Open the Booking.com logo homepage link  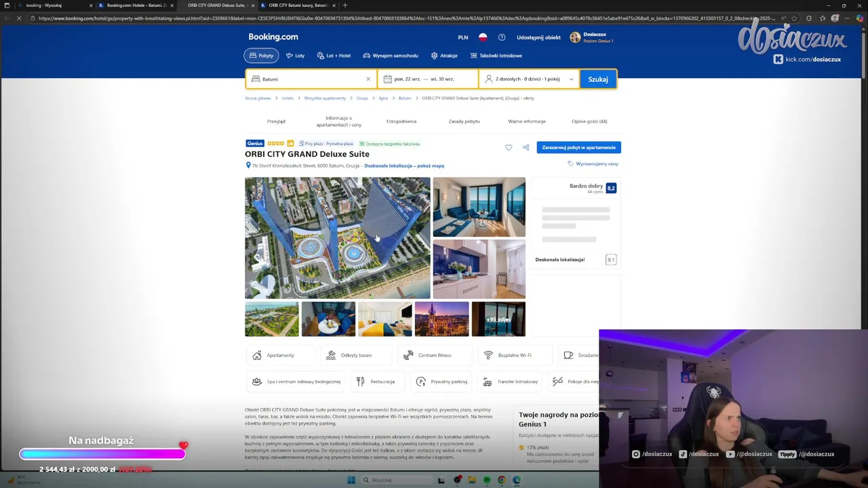click(x=273, y=37)
